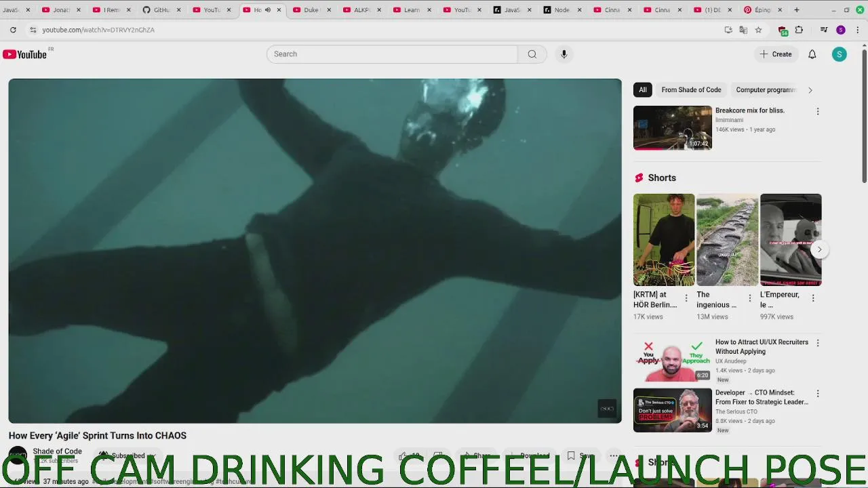Show next Shorts with the arrow button
The width and height of the screenshot is (868, 488).
[x=819, y=249]
